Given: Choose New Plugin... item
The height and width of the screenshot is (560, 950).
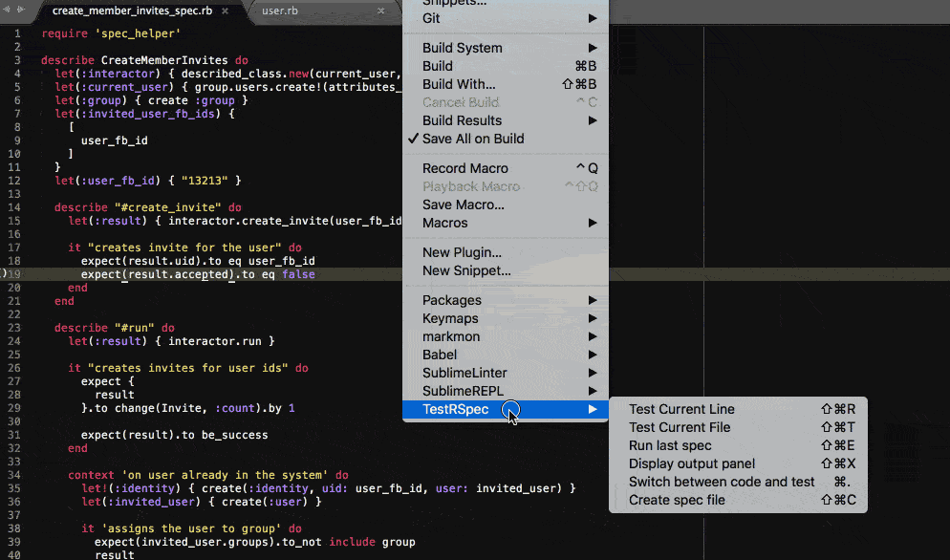Looking at the screenshot, I should tap(506, 252).
